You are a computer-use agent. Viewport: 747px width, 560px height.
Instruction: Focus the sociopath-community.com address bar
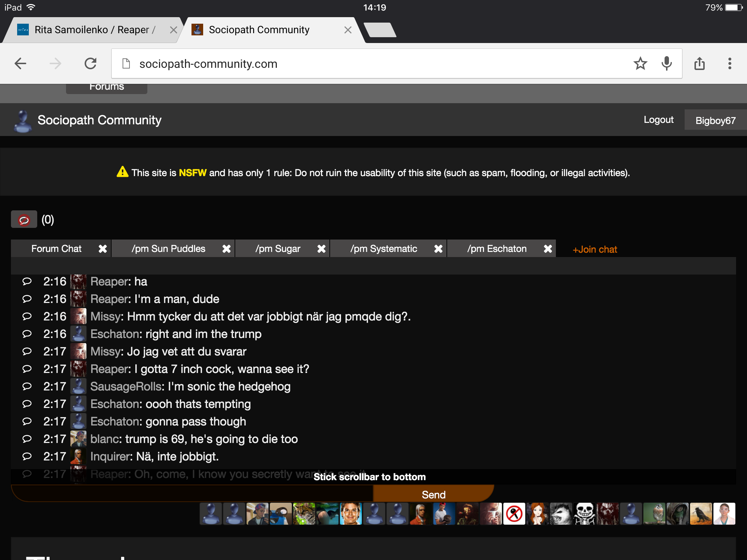[396, 64]
